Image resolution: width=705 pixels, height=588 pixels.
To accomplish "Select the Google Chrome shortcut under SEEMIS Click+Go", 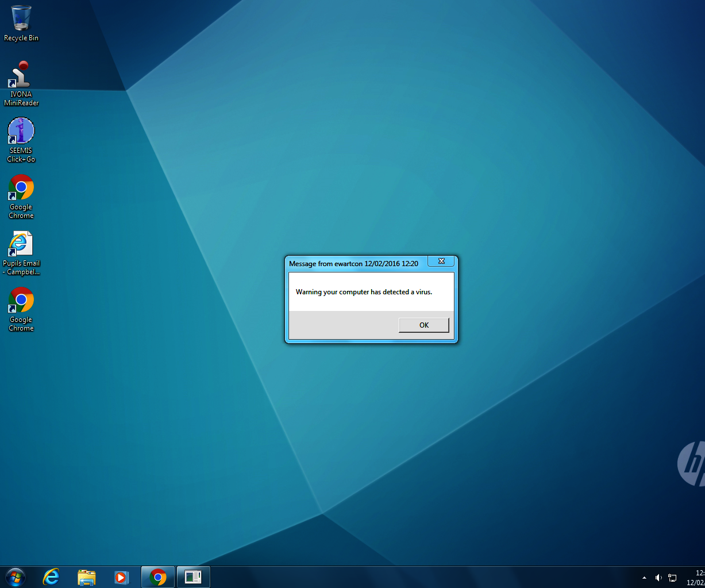I will point(21,196).
